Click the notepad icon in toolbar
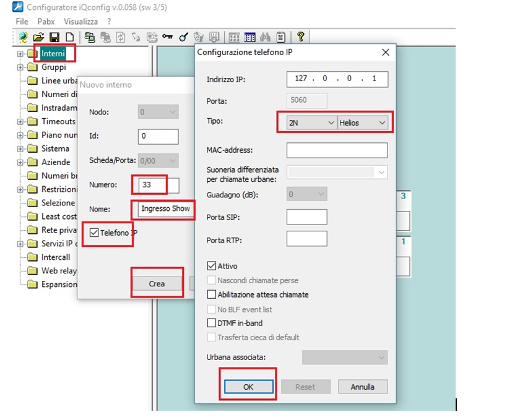 (280, 37)
